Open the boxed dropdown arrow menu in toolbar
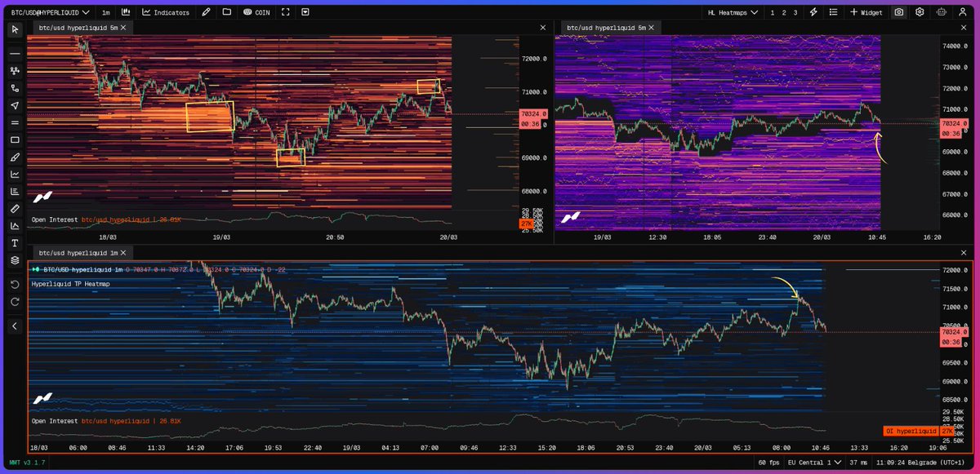Viewport: 980px width, 474px height. pyautogui.click(x=305, y=12)
